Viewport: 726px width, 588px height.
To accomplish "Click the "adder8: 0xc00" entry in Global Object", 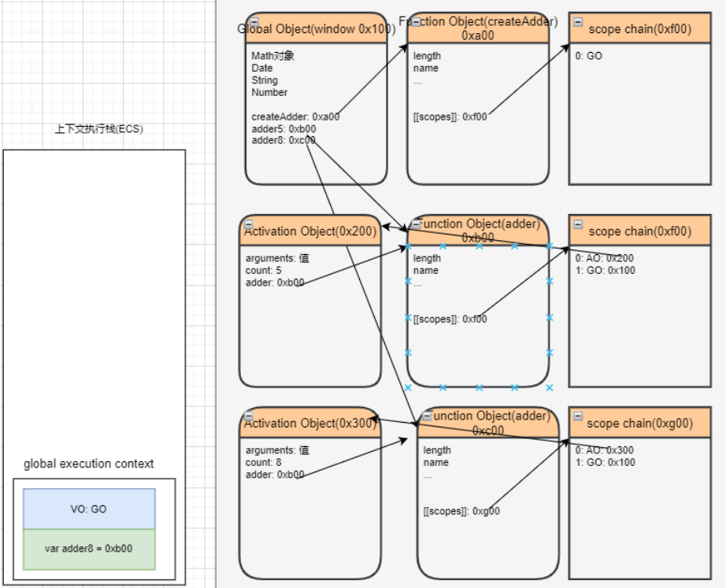I will pyautogui.click(x=283, y=140).
